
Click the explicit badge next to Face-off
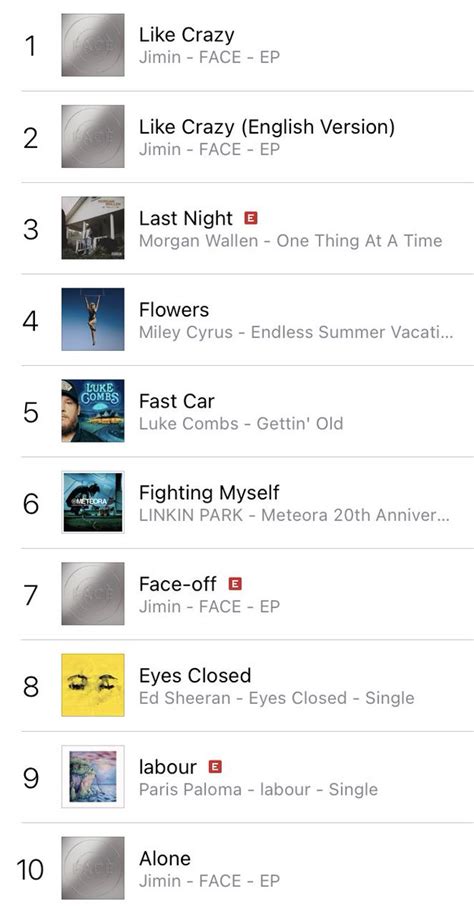pyautogui.click(x=235, y=584)
